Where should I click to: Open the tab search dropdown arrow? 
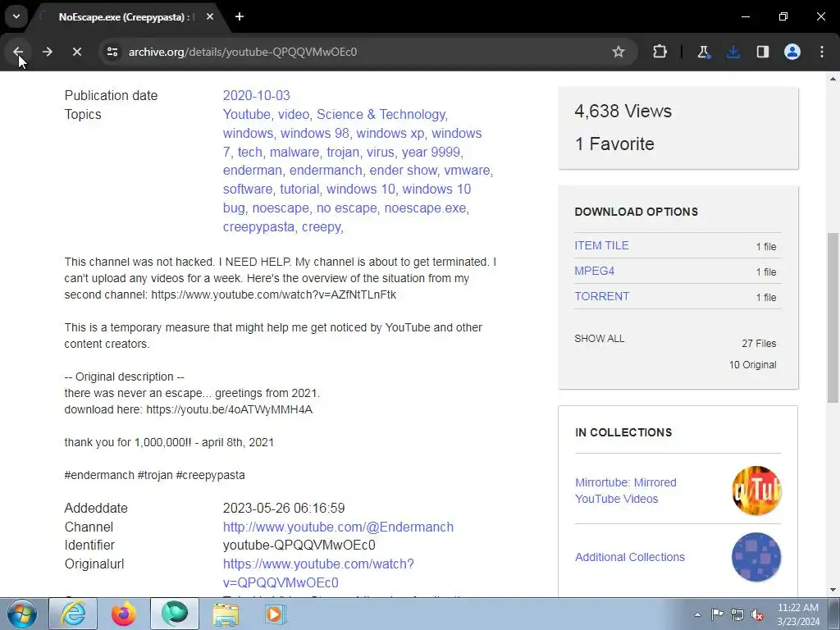[x=16, y=16]
